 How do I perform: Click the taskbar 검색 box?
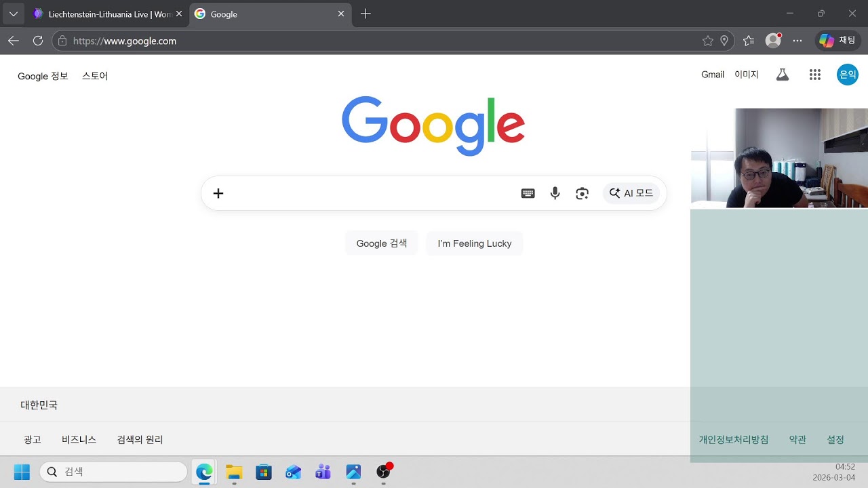pos(113,472)
